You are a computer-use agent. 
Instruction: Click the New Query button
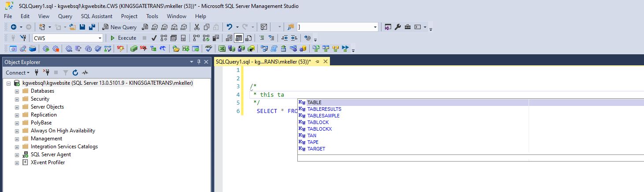pyautogui.click(x=120, y=27)
